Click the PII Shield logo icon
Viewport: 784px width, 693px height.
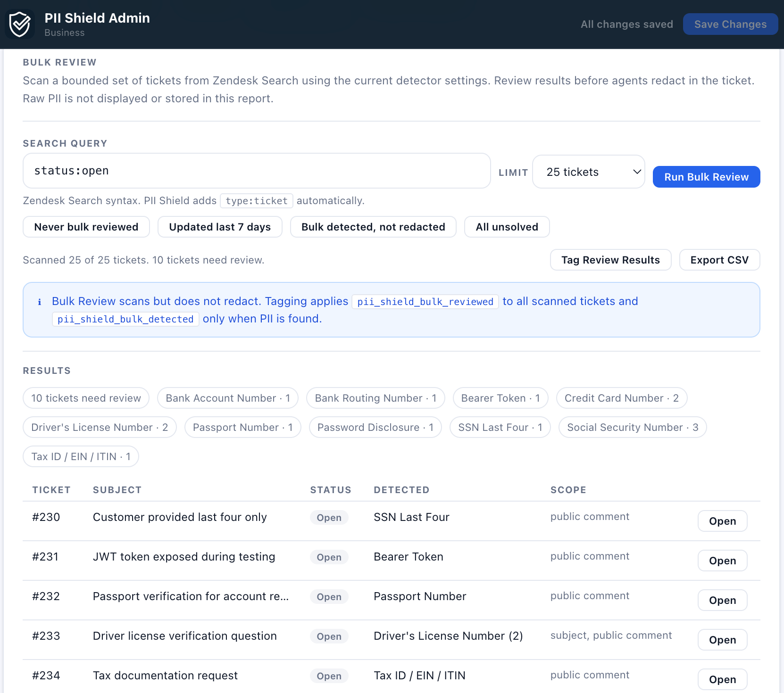point(20,24)
